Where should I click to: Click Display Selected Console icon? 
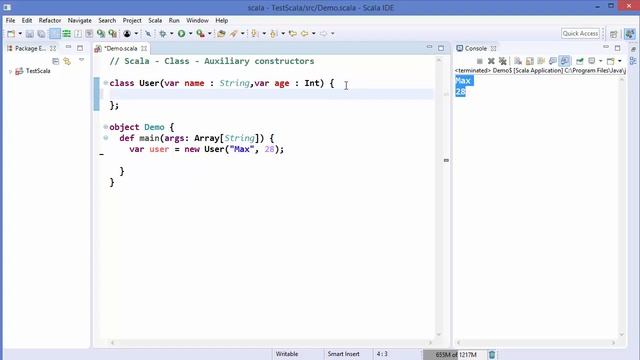coord(591,61)
